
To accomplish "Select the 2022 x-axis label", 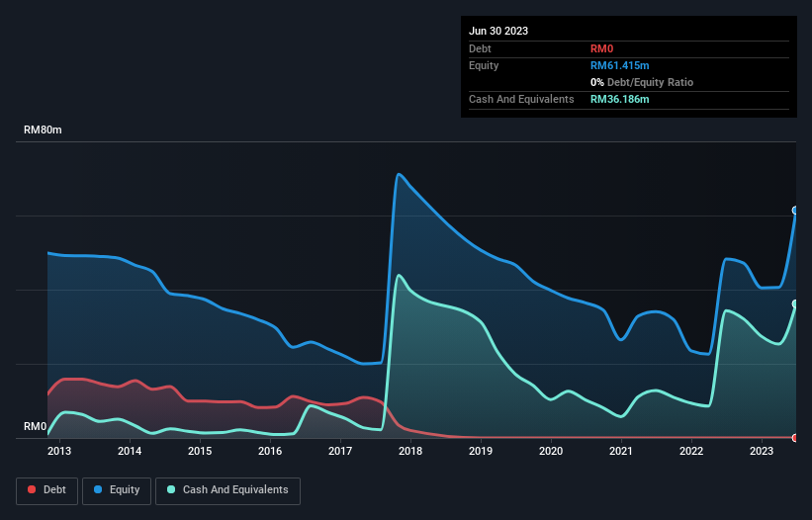I will coord(691,451).
